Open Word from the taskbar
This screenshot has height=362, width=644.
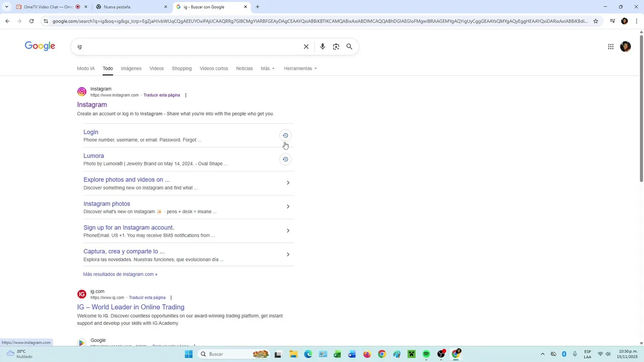pyautogui.click(x=352, y=354)
